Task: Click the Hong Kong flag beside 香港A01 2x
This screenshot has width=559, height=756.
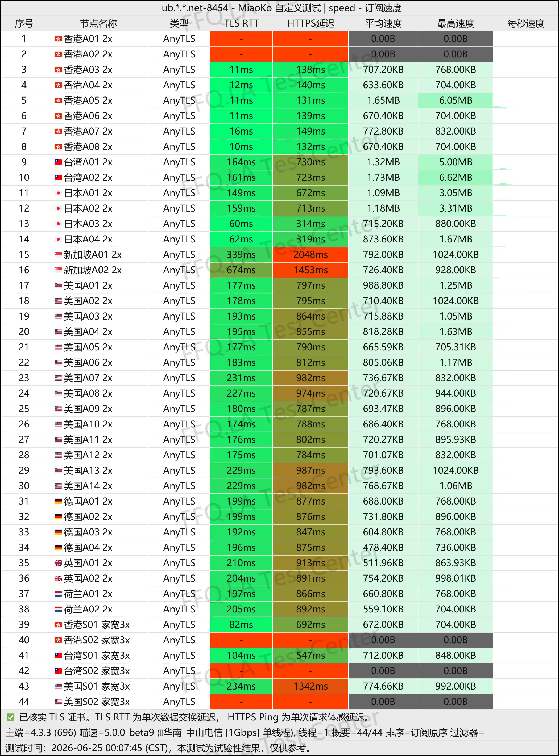Action: [58, 39]
